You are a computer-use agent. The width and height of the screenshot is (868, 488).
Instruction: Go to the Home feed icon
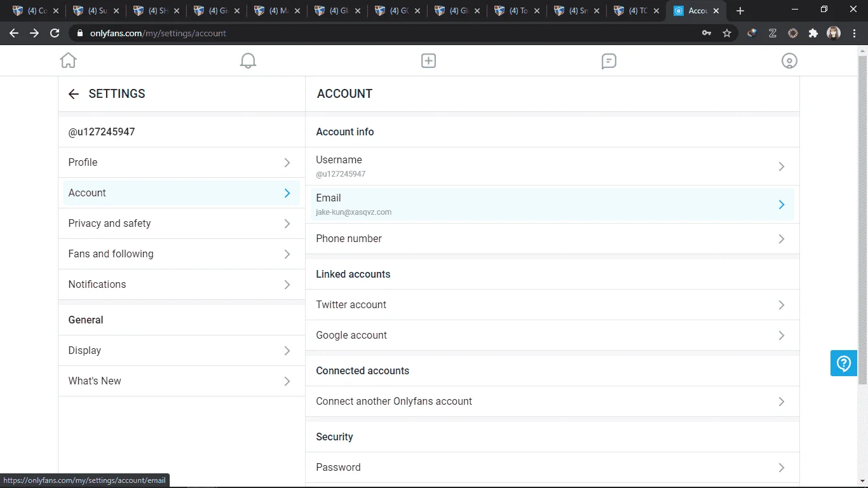[x=68, y=60]
